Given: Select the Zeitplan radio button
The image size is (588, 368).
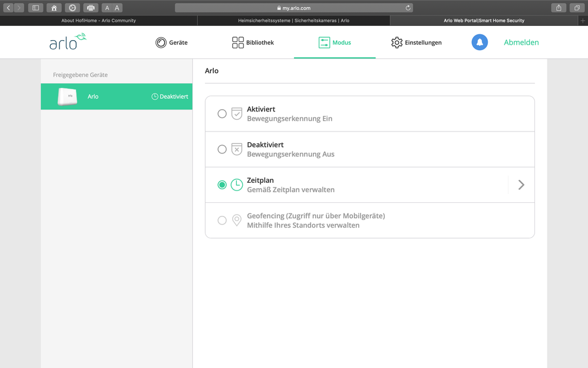Looking at the screenshot, I should tap(222, 185).
